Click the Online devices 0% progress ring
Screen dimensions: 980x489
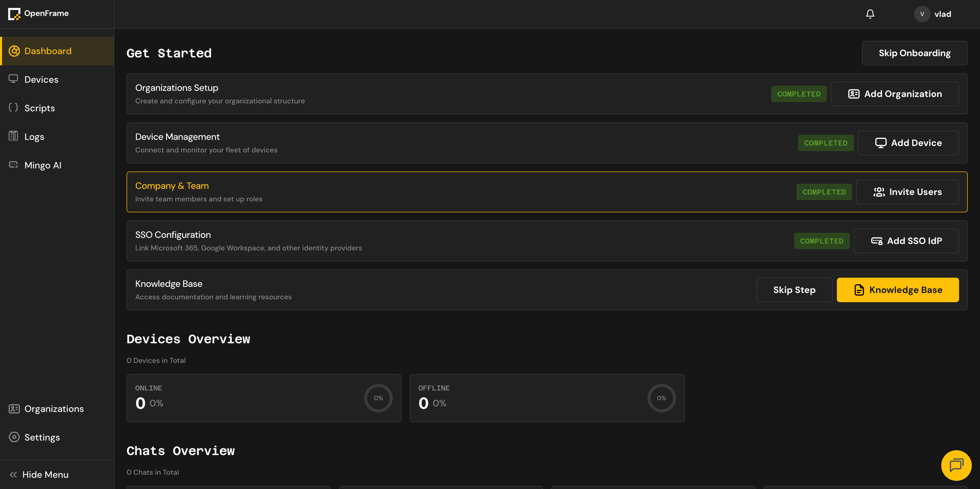point(378,398)
